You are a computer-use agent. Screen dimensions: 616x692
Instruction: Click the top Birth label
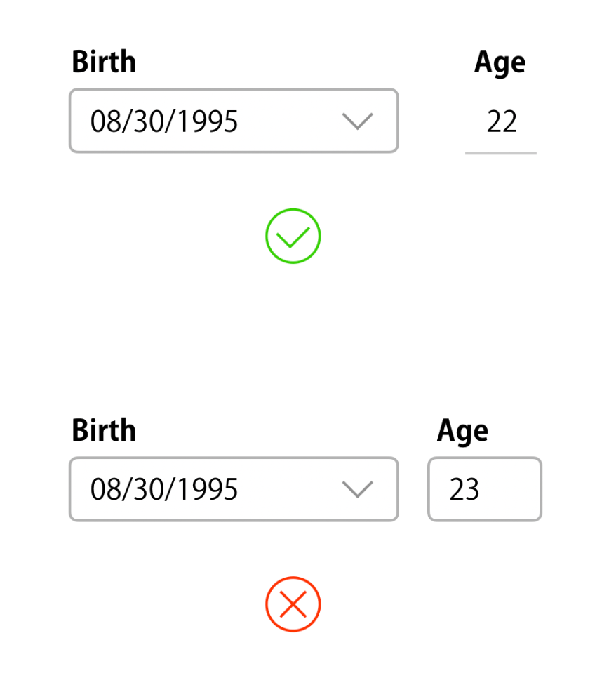104,61
